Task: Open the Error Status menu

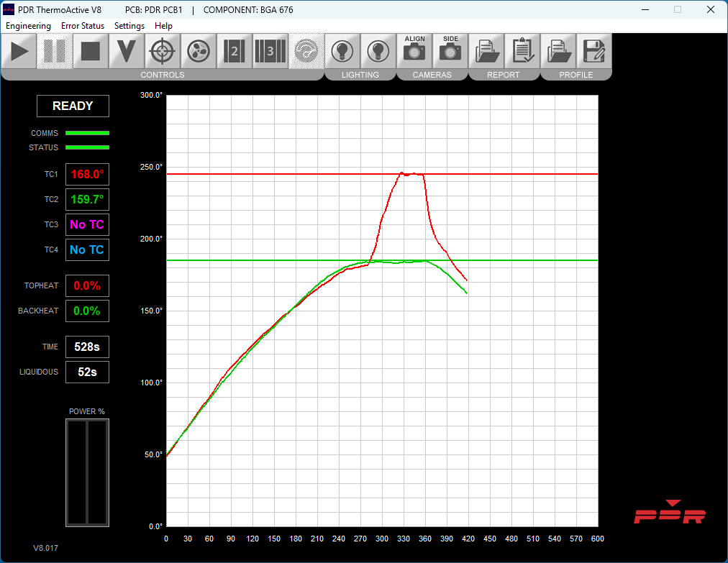Action: pyautogui.click(x=83, y=25)
